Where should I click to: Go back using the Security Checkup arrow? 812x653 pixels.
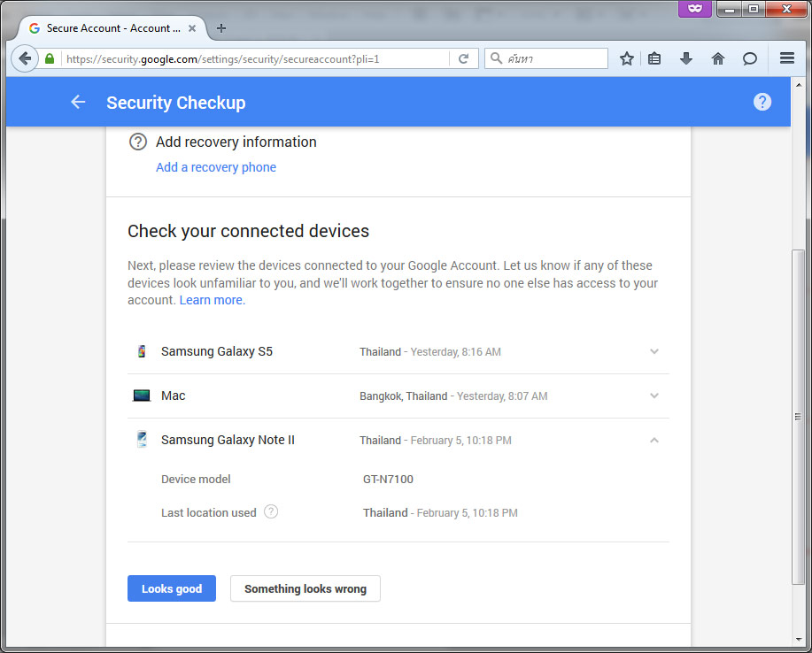click(78, 102)
